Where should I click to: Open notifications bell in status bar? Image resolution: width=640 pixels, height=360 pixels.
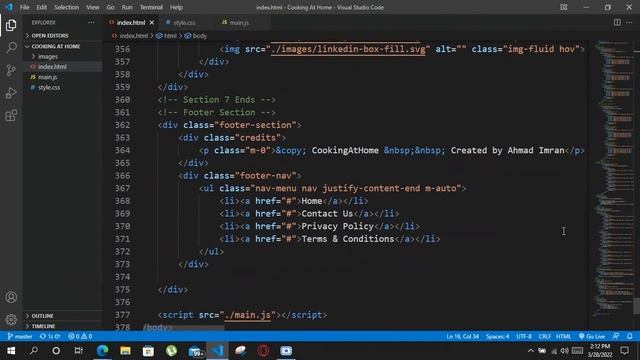click(x=630, y=336)
